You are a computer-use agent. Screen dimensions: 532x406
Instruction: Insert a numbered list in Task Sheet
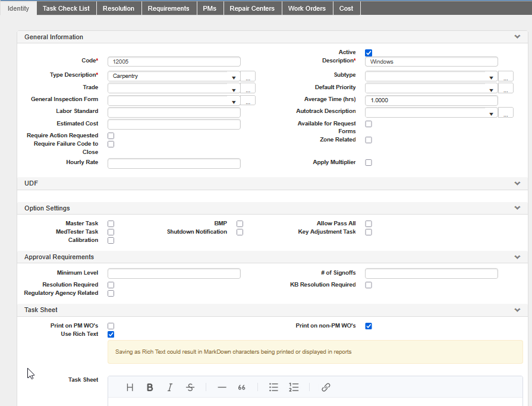[294, 388]
